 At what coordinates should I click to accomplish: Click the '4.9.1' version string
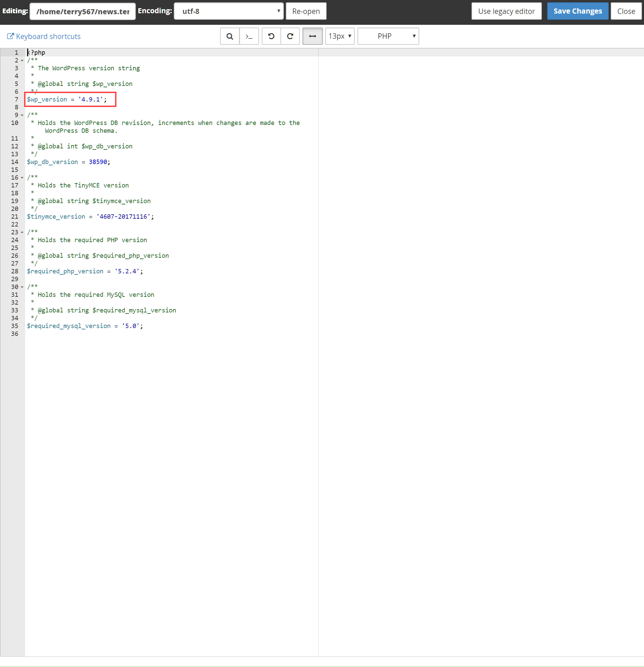click(x=91, y=100)
